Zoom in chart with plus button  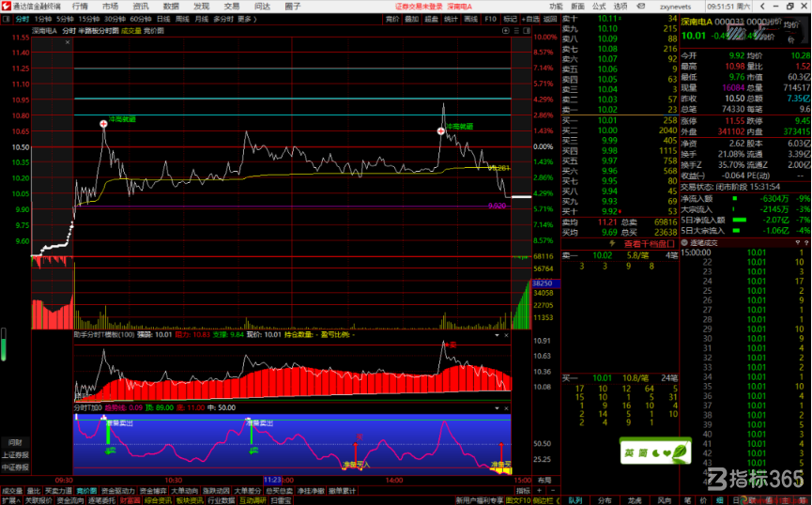(x=539, y=491)
